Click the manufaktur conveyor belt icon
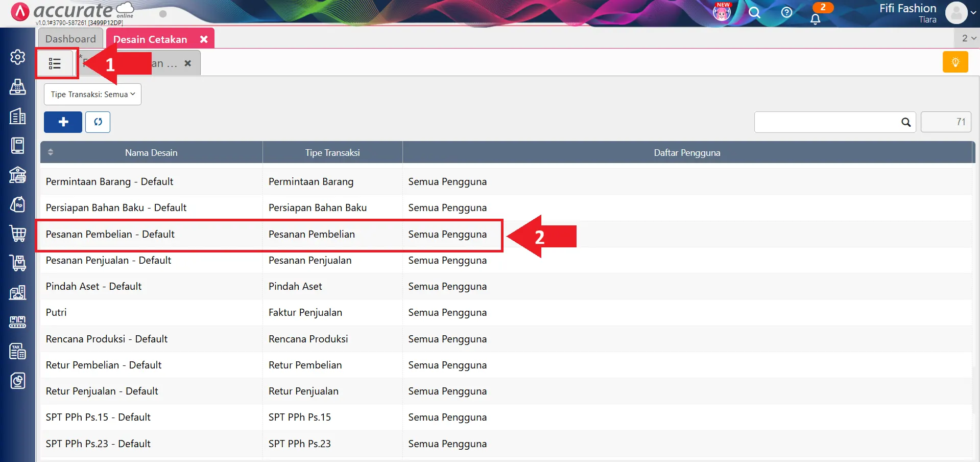Image resolution: width=980 pixels, height=462 pixels. [17, 322]
